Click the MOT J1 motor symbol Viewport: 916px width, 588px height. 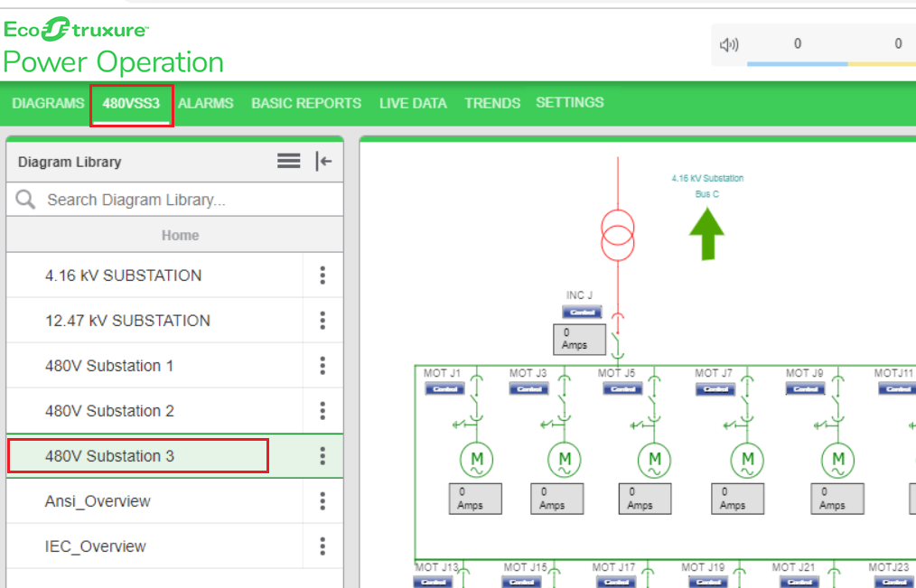point(477,460)
